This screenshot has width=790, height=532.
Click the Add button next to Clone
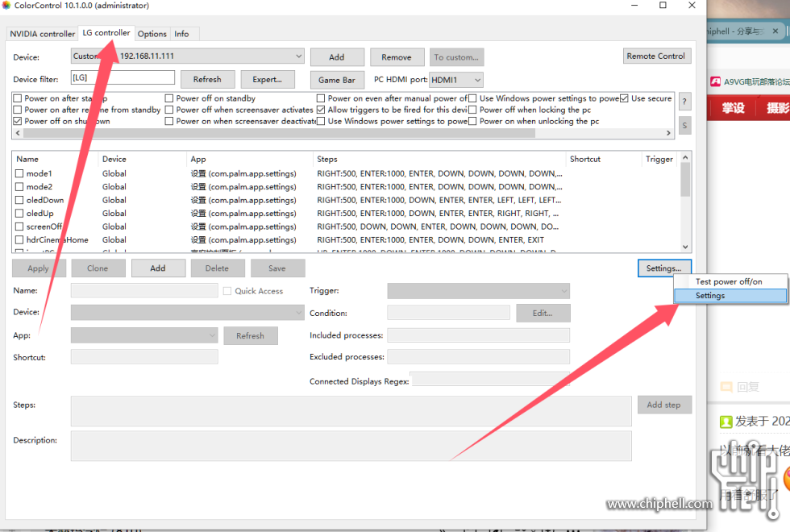(x=158, y=268)
